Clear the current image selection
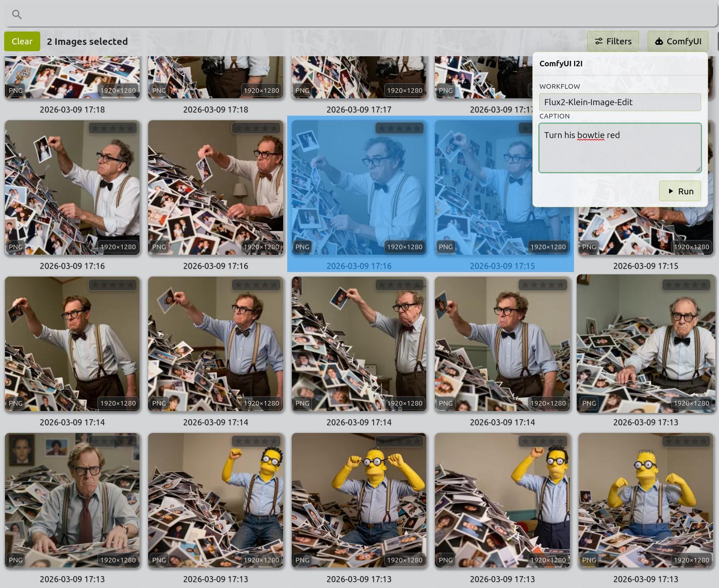Viewport: 719px width, 588px height. point(22,41)
